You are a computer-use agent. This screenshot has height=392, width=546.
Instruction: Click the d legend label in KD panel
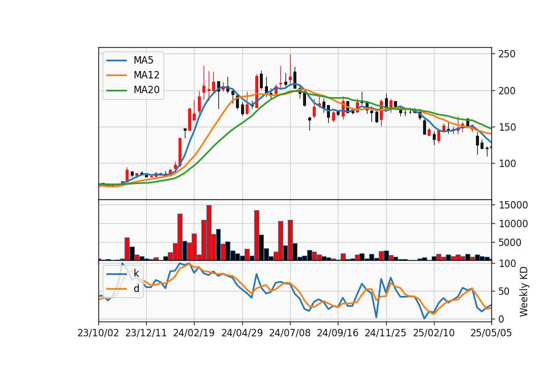click(136, 289)
